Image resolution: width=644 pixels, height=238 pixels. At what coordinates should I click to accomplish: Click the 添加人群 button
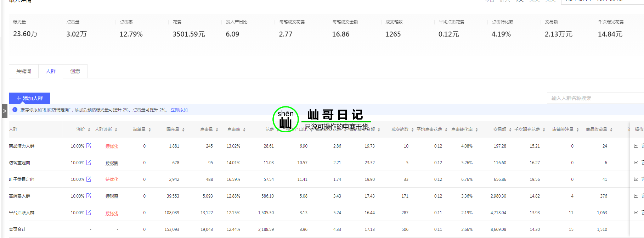(x=29, y=98)
